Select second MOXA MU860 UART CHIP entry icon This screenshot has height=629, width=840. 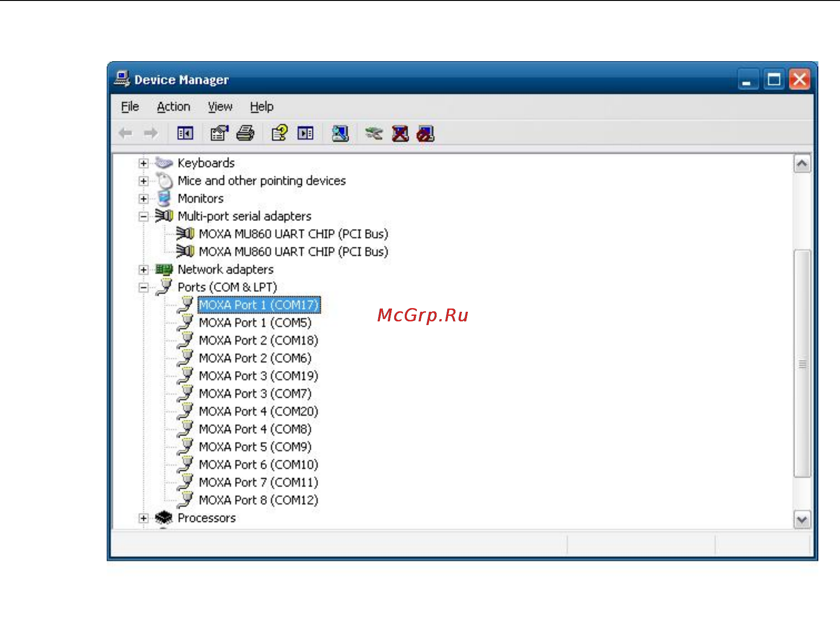click(x=185, y=251)
